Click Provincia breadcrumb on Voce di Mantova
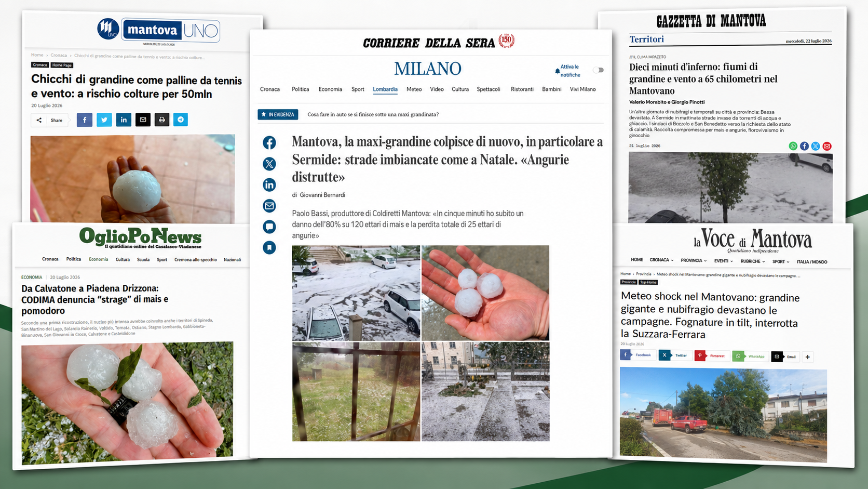Viewport: 868px width, 489px height. click(644, 274)
